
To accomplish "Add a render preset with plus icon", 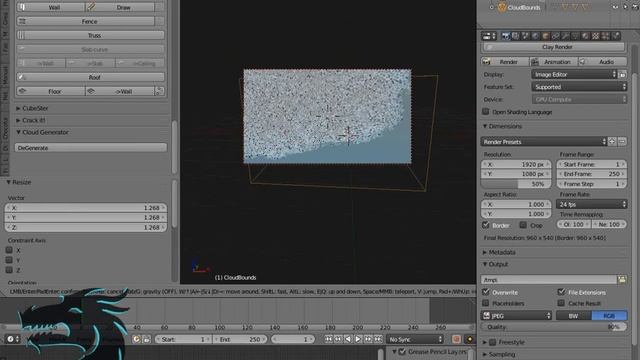I will point(612,142).
